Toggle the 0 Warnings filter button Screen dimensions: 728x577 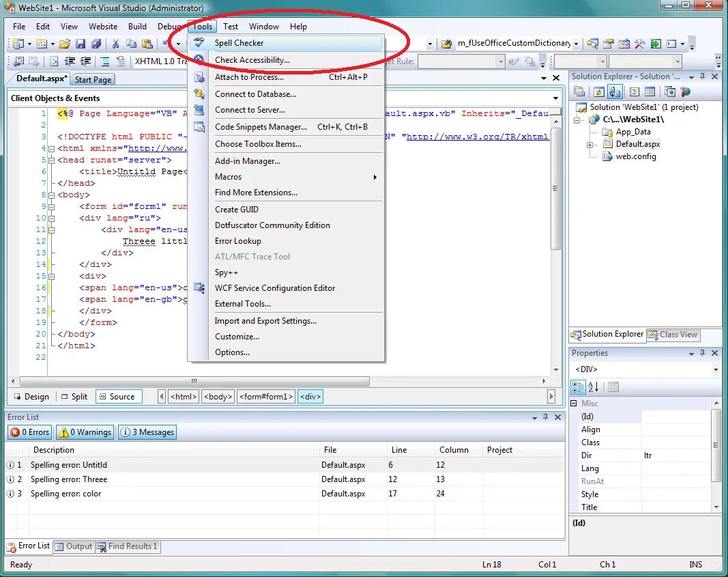point(85,432)
